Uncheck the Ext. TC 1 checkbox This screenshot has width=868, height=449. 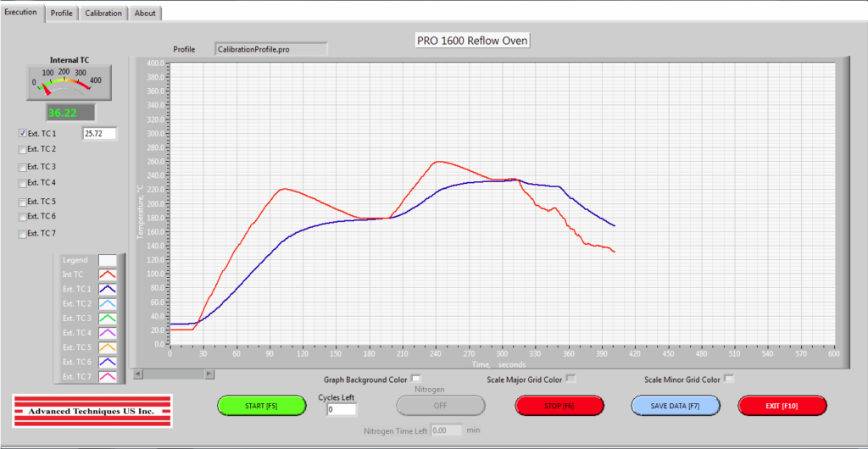click(x=22, y=134)
